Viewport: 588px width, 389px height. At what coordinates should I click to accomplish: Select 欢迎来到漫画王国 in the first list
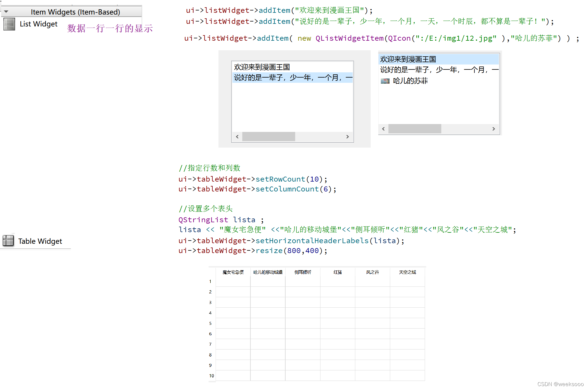(262, 67)
